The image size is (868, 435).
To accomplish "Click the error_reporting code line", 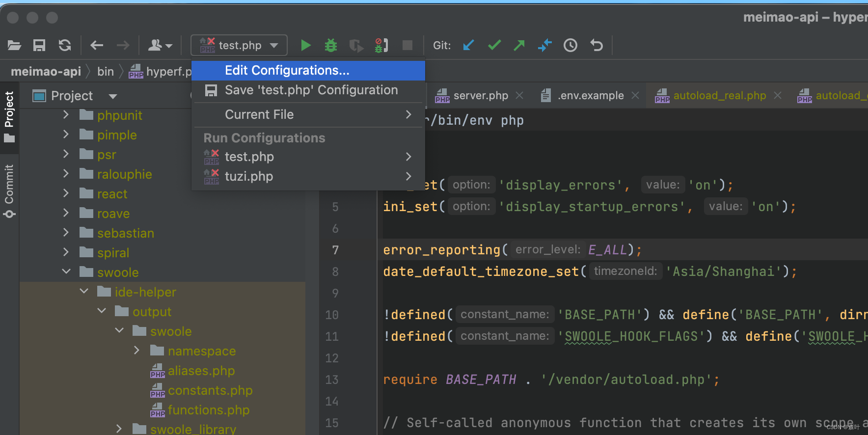I will [x=512, y=250].
